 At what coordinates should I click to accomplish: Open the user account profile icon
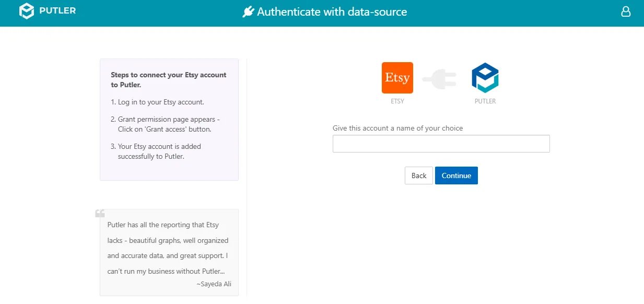(626, 11)
